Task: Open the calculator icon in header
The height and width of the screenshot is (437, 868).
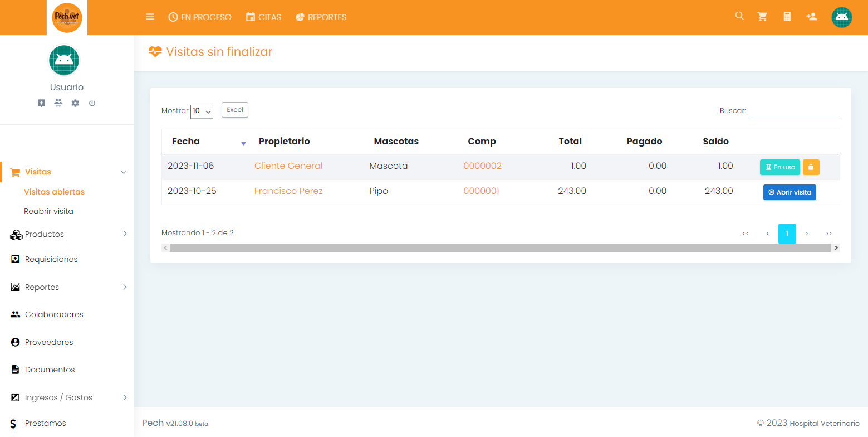Action: coord(787,17)
